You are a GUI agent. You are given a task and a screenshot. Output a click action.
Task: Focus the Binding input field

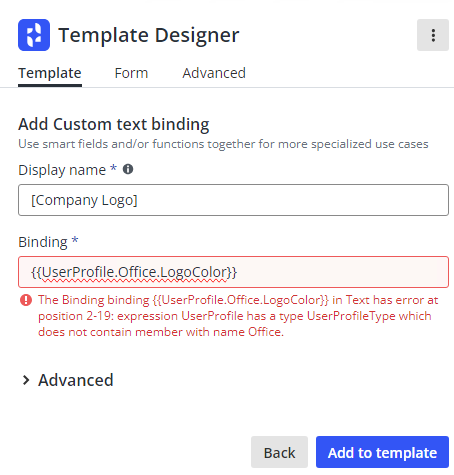233,272
